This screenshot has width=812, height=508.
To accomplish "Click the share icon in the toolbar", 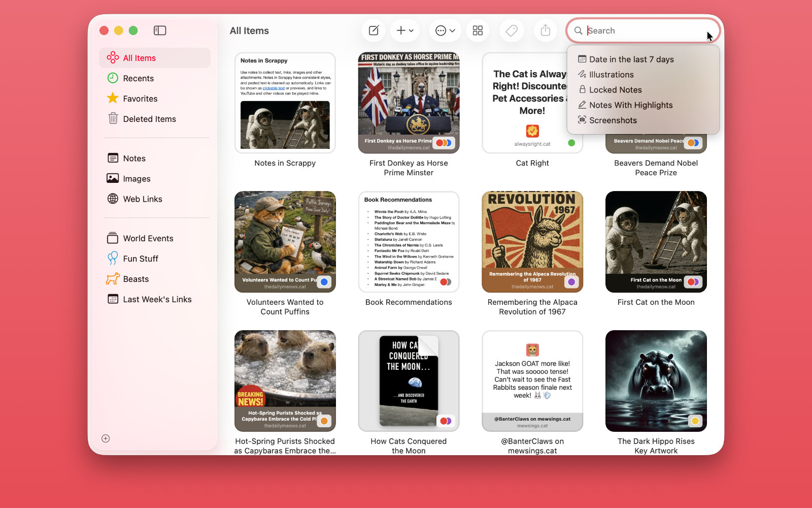I will 546,30.
